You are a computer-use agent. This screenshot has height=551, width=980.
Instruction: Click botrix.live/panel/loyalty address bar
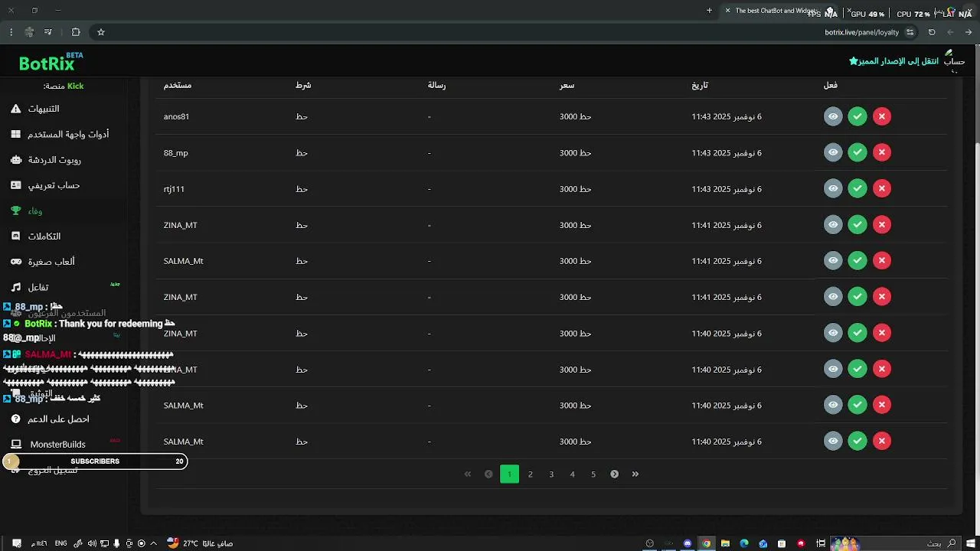tap(861, 32)
